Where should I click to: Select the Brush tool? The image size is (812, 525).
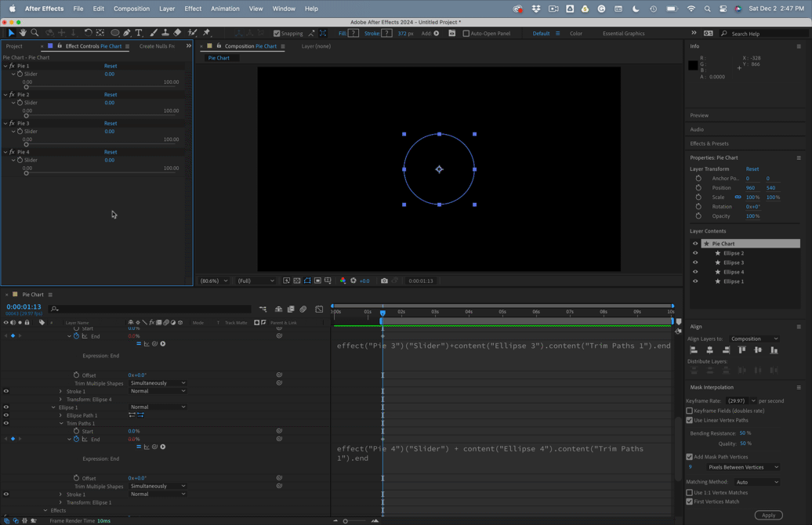(x=154, y=33)
